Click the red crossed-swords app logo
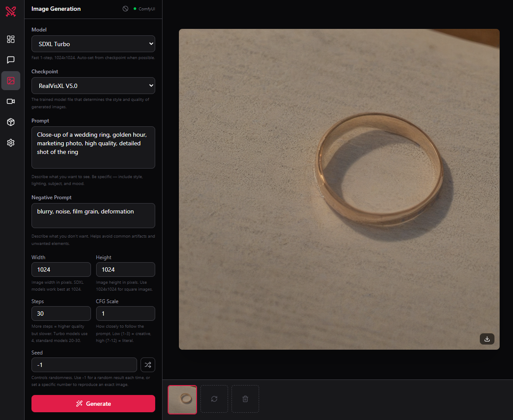 click(x=11, y=12)
